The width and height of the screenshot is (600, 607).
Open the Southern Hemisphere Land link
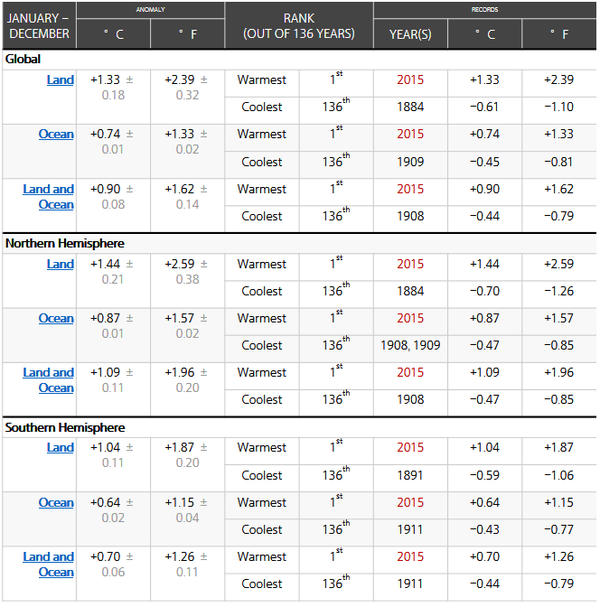pos(60,448)
